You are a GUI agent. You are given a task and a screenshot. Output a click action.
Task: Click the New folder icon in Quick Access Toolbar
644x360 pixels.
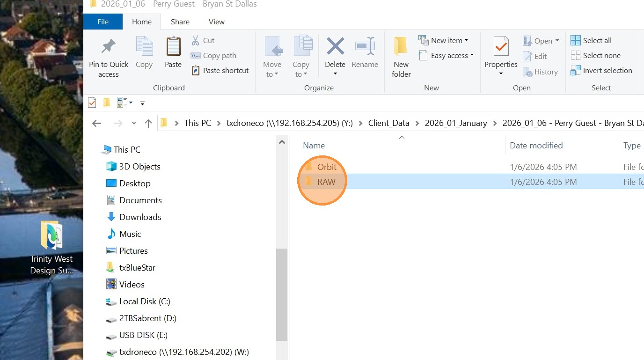point(107,103)
